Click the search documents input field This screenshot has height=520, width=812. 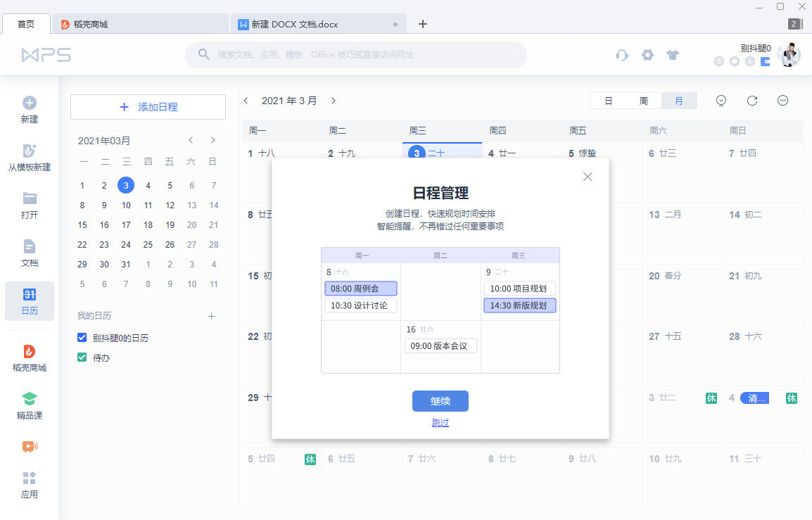[356, 55]
